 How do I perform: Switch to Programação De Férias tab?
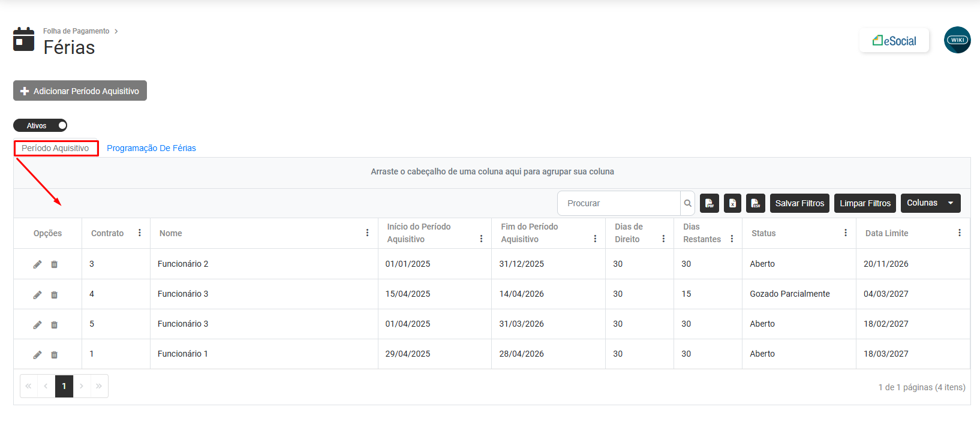[151, 148]
